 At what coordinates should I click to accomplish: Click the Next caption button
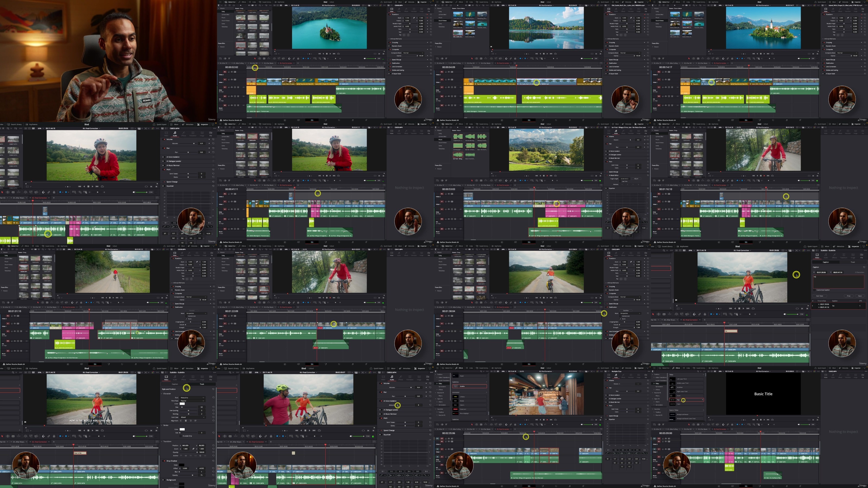tap(860, 296)
